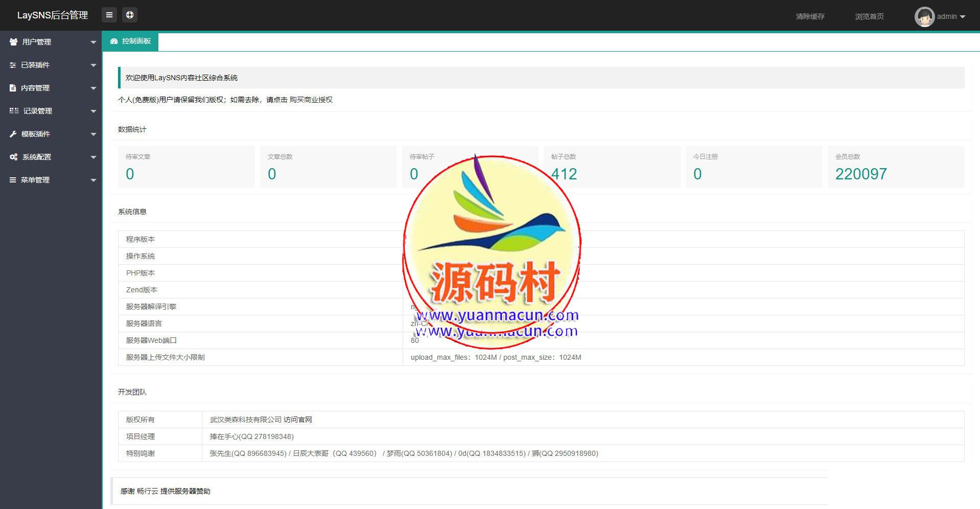980x509 pixels.
Task: Click the PHP版本 row label
Action: (141, 273)
